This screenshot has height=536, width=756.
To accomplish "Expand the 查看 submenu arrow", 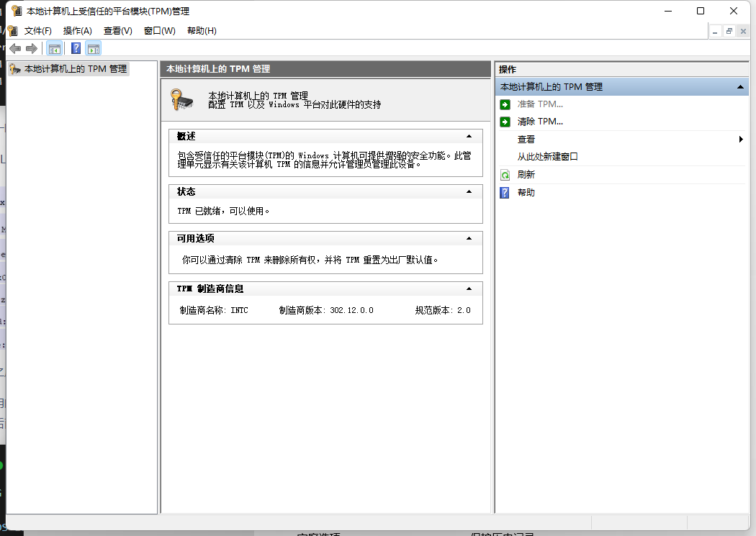I will [741, 139].
